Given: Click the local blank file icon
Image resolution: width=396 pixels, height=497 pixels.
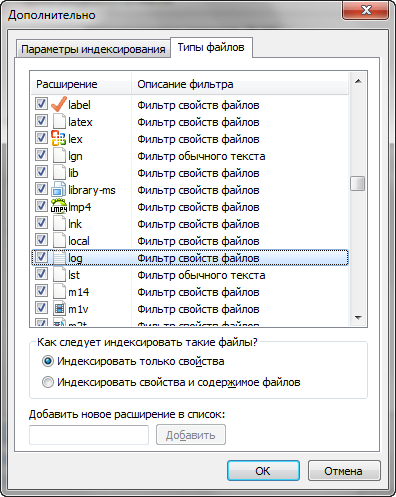Looking at the screenshot, I should pos(59,240).
